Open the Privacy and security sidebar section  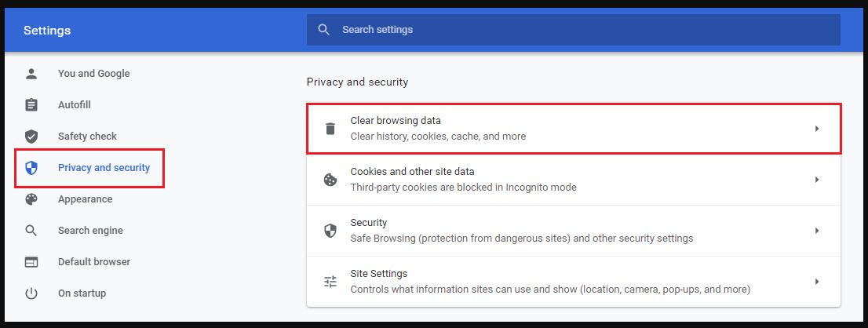104,168
